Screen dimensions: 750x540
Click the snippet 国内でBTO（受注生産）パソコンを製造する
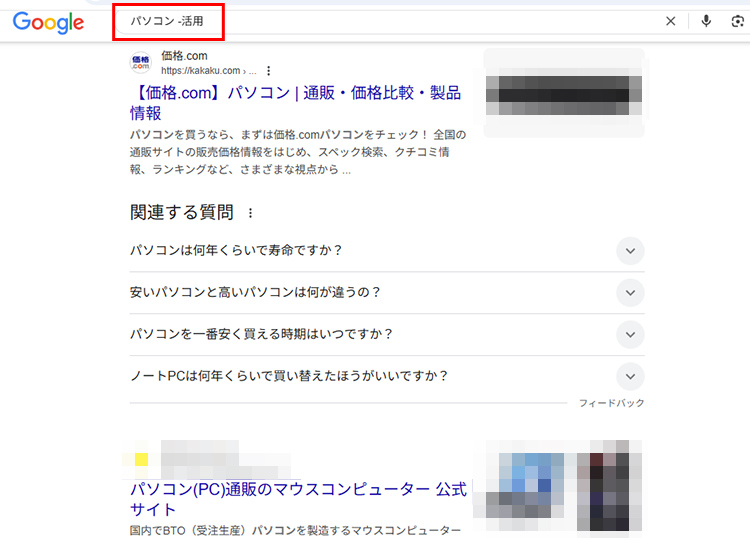pos(295,530)
